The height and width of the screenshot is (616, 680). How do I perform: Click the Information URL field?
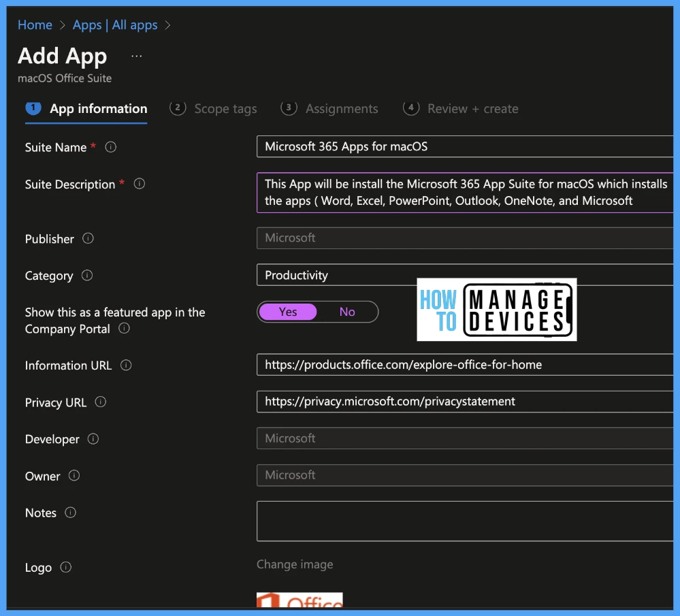pyautogui.click(x=465, y=365)
